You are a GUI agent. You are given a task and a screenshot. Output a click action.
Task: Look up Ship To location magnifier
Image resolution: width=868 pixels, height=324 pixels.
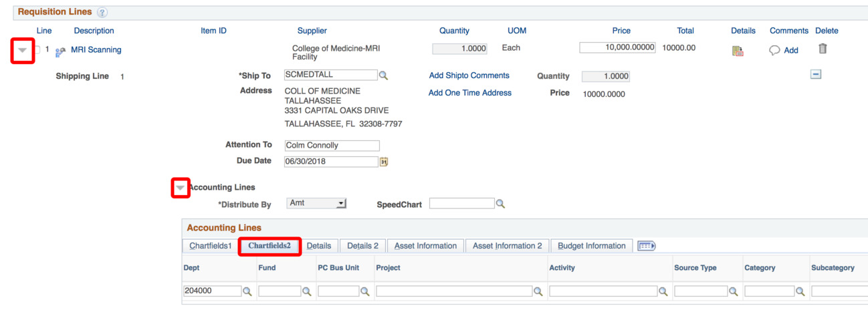coord(383,75)
